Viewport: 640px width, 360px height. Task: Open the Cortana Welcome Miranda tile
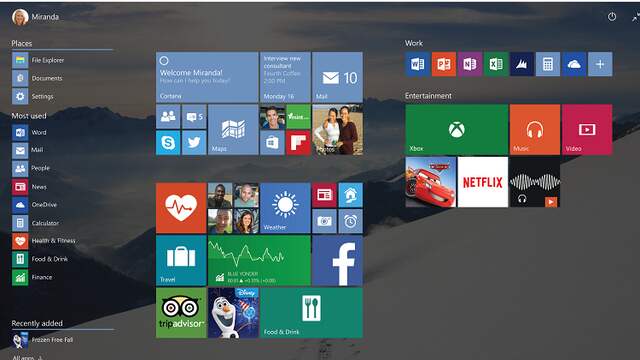[207, 77]
